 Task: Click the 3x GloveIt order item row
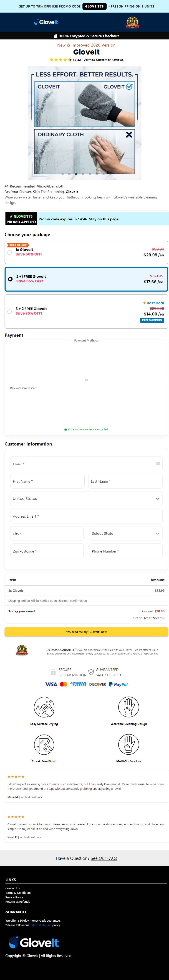[x=86, y=590]
